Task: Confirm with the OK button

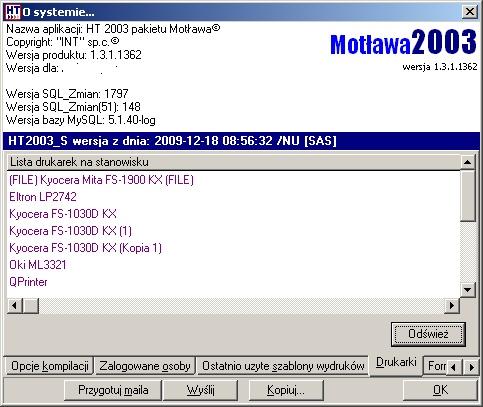Action: (440, 390)
